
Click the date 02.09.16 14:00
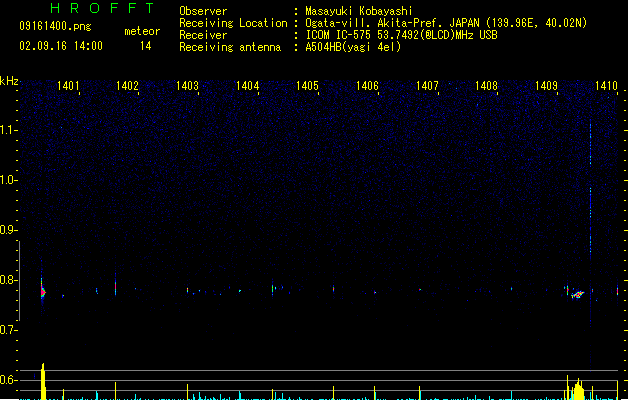pyautogui.click(x=61, y=46)
